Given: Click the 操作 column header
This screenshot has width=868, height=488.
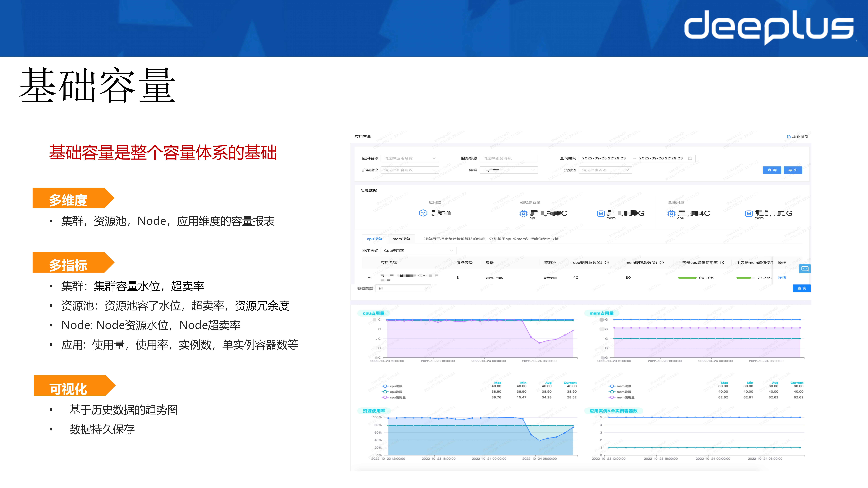Looking at the screenshot, I should coord(782,263).
